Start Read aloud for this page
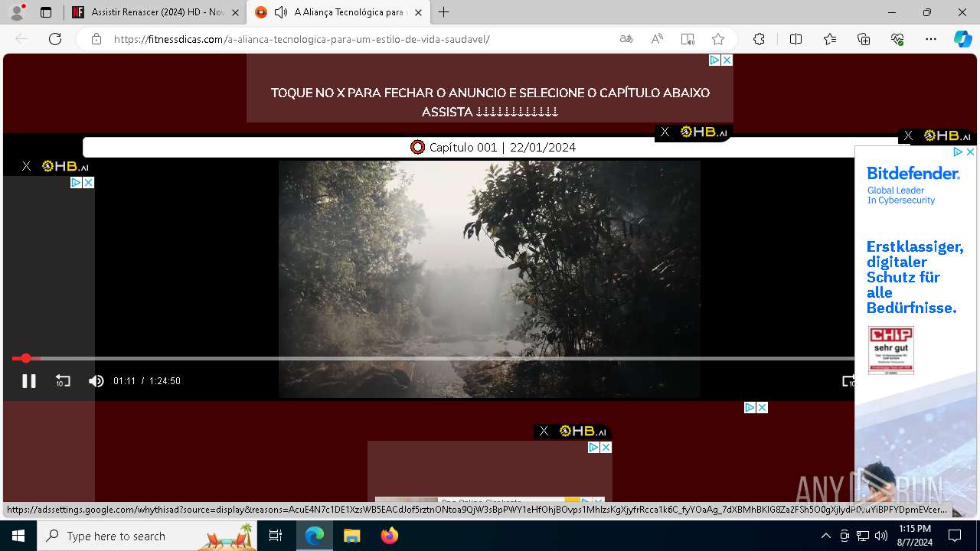The height and width of the screenshot is (551, 980). pos(657,39)
